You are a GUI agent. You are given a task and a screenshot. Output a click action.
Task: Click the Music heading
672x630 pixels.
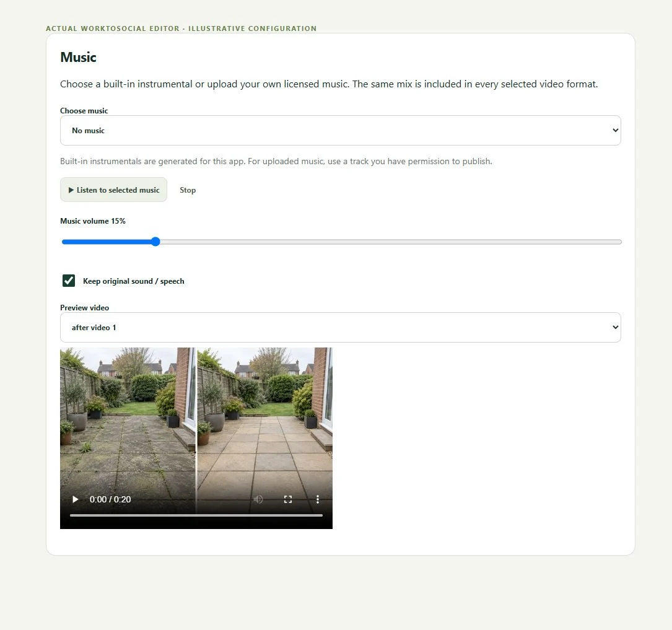[79, 57]
